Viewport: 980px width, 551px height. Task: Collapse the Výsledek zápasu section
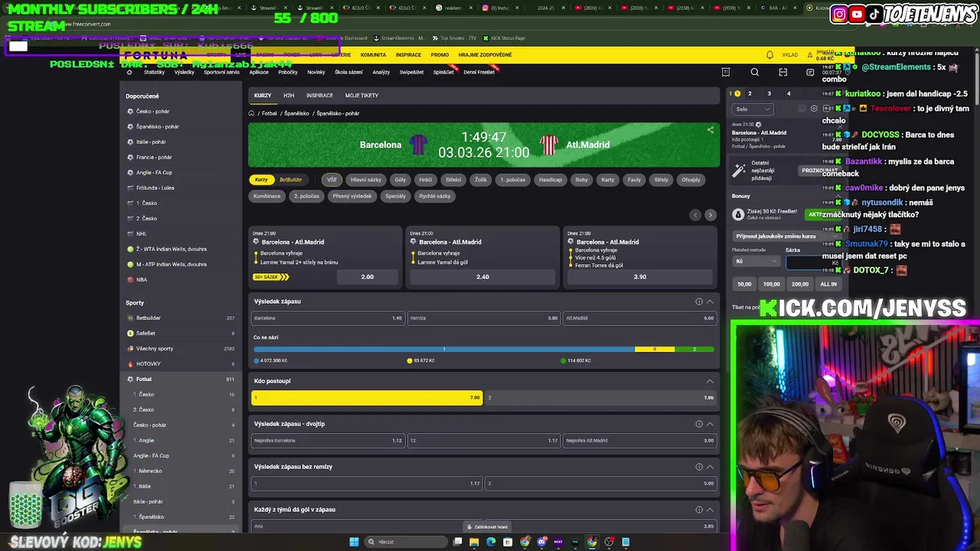point(710,302)
